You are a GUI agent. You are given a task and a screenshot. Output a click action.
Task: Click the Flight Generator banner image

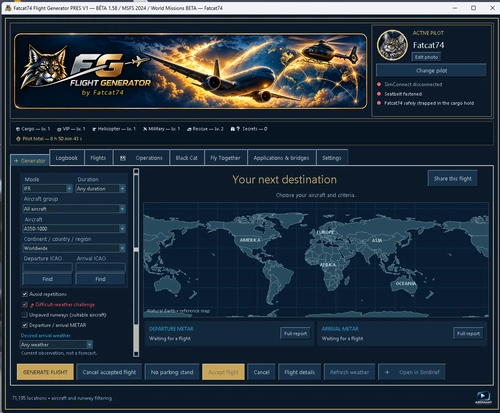click(x=191, y=71)
